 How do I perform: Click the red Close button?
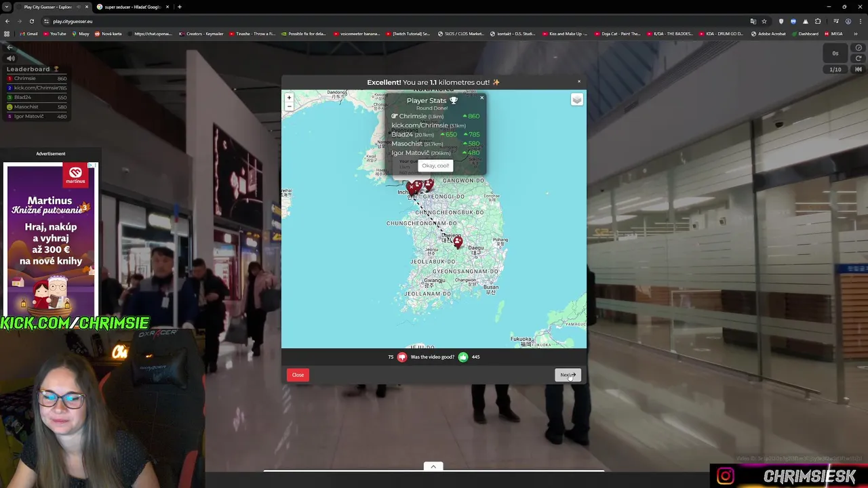tap(298, 375)
